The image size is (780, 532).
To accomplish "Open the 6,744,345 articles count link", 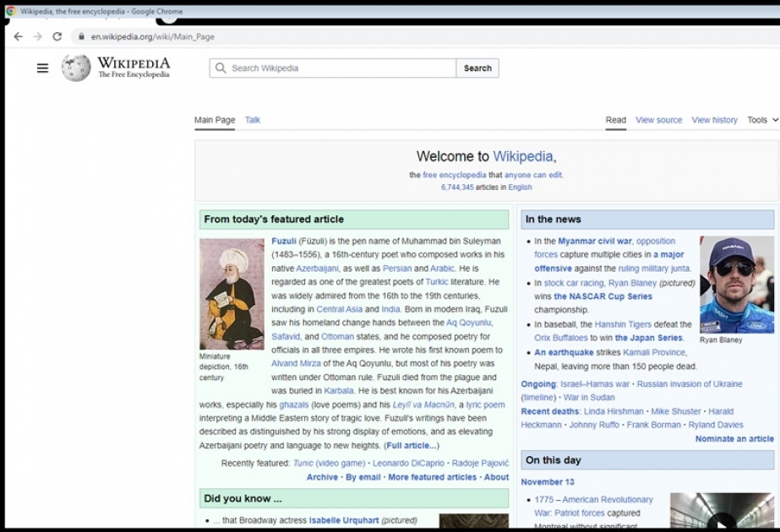I will [457, 187].
